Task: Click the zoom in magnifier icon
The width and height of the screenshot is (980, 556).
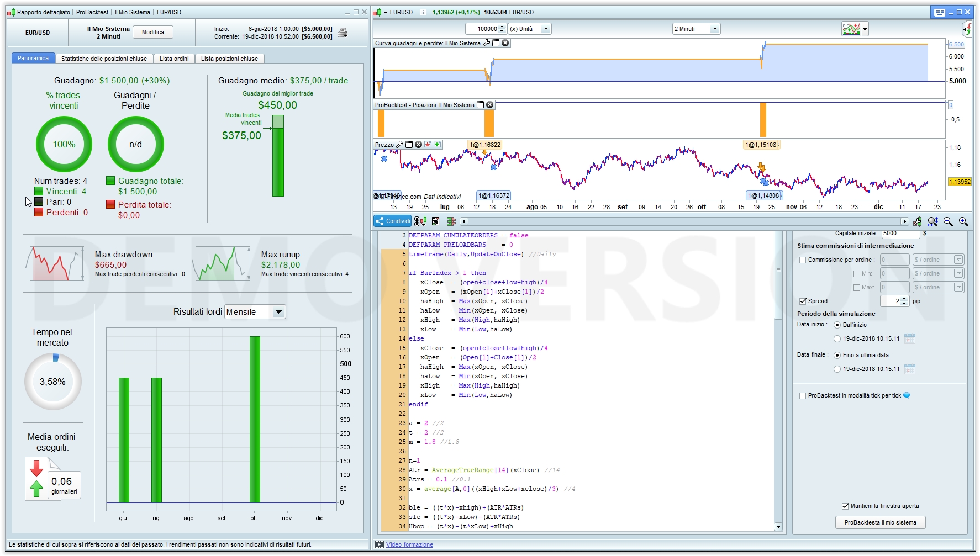Action: pos(963,221)
